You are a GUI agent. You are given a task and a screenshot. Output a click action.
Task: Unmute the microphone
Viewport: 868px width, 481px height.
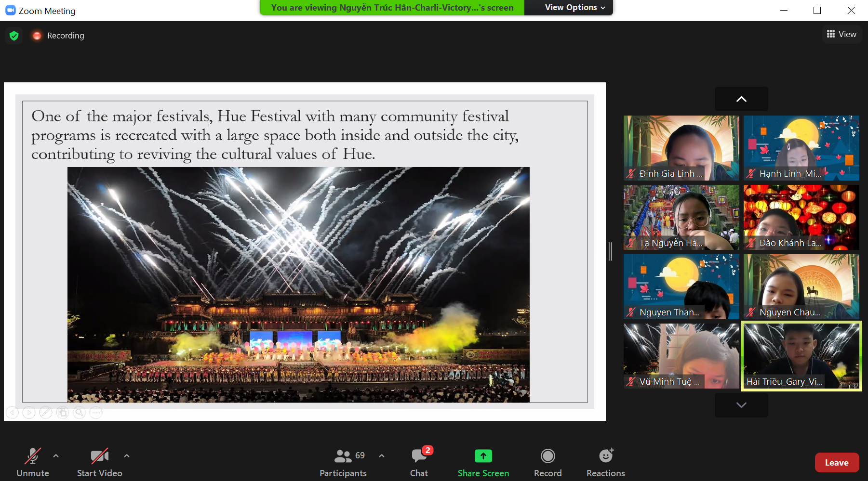click(x=33, y=462)
